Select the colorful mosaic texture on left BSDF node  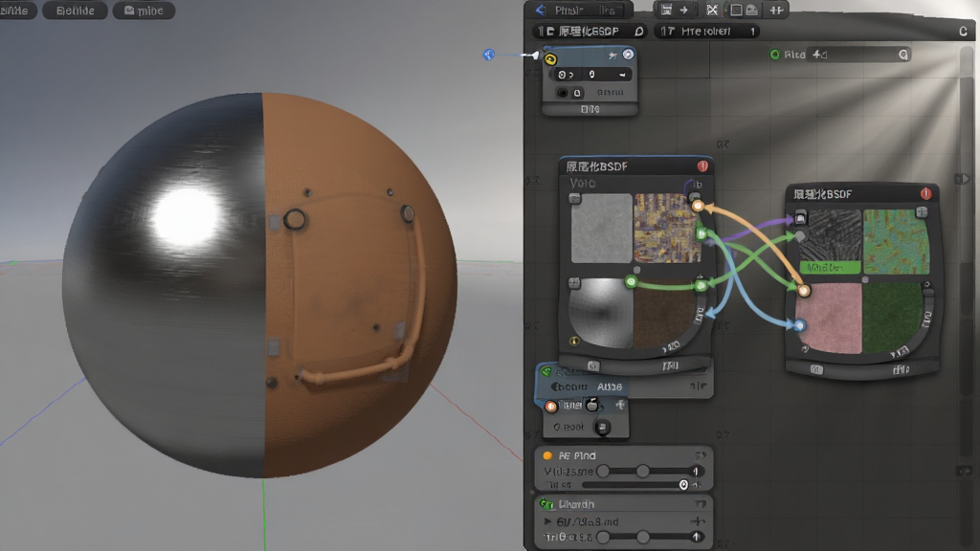tap(667, 228)
